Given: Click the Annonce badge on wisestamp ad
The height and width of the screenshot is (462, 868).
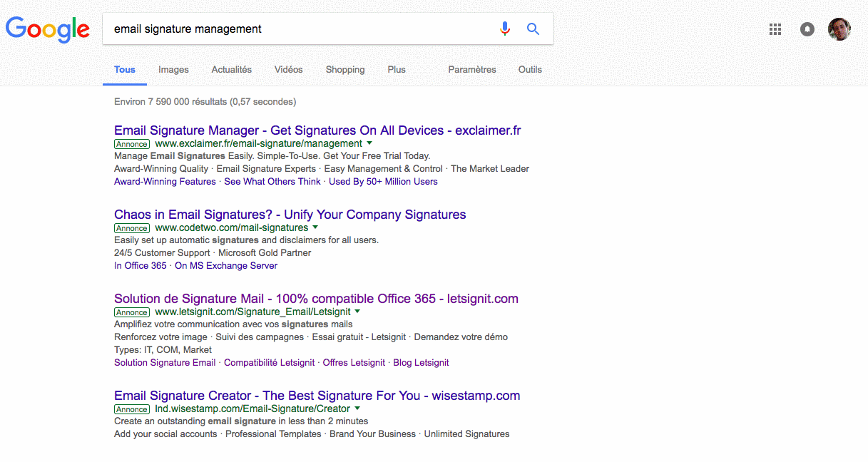Looking at the screenshot, I should point(132,409).
